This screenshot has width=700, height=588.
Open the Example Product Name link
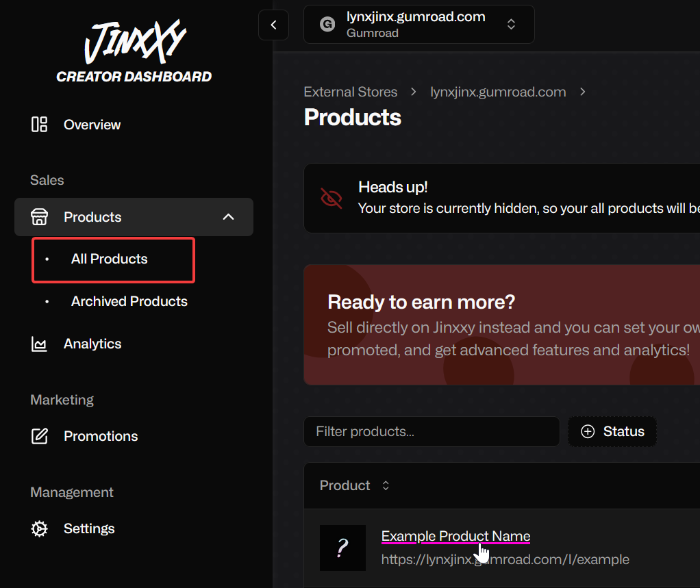455,536
